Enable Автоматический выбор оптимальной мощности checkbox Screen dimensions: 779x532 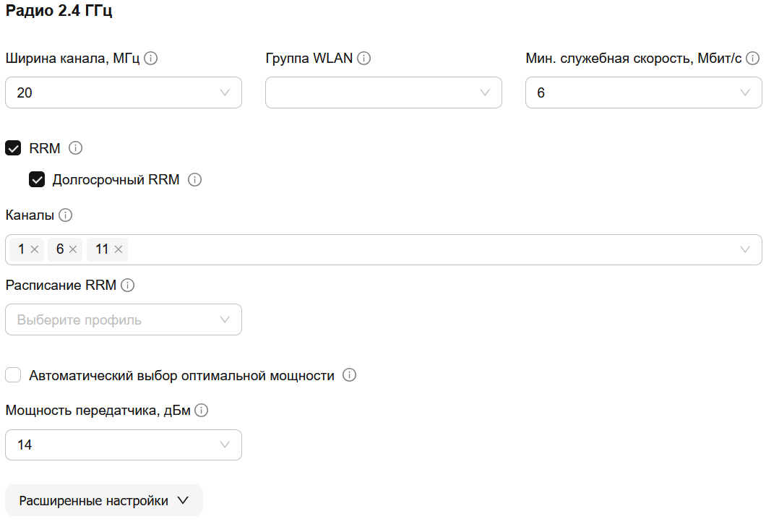click(x=13, y=375)
